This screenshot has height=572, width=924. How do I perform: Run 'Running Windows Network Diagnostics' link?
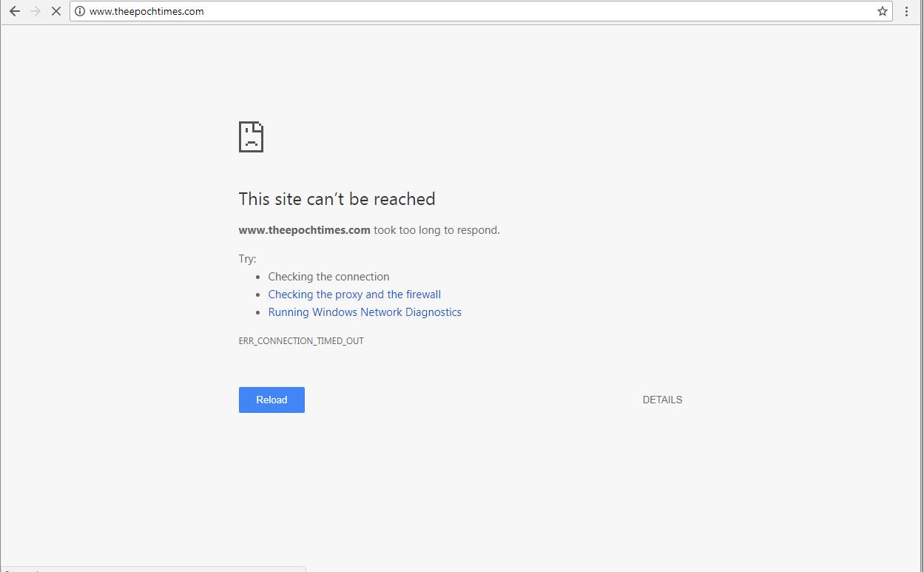pyautogui.click(x=365, y=312)
